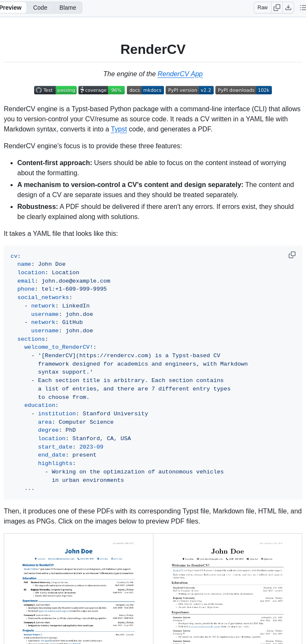Select the Preview tab
306x644 pixels.
(11, 8)
